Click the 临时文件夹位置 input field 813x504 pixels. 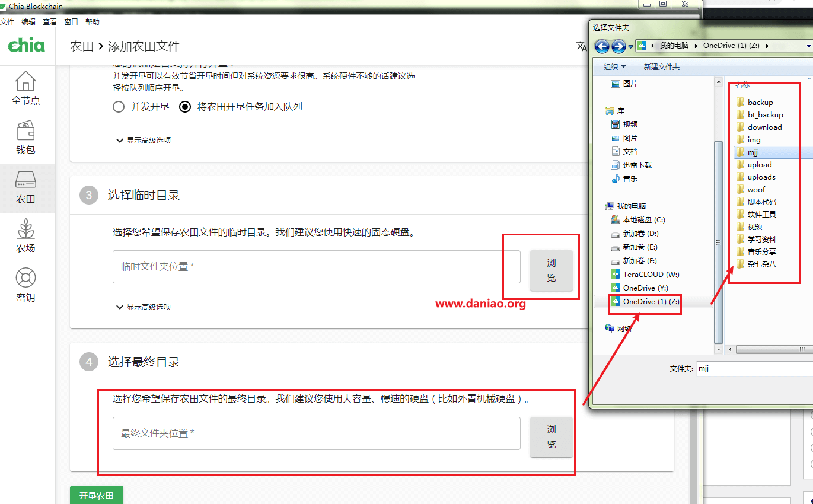click(x=317, y=267)
